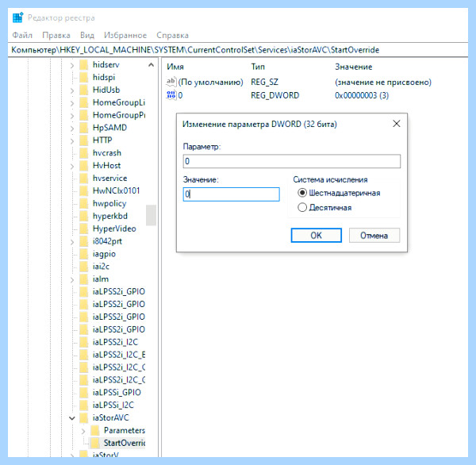Click the iaLPSSi_I2C folder icon

84,405
